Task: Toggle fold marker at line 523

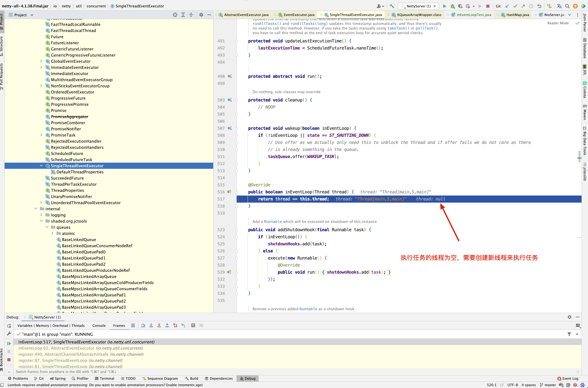Action: pyautogui.click(x=236, y=230)
